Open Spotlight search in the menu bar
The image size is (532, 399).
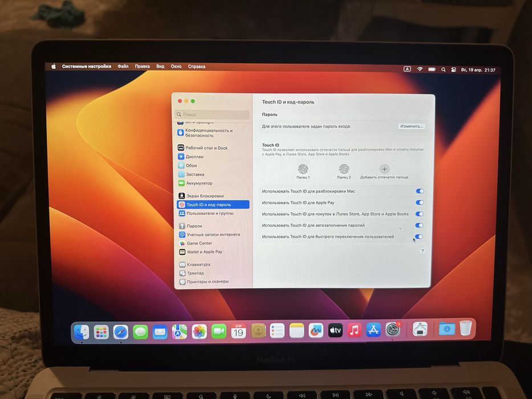click(x=443, y=70)
